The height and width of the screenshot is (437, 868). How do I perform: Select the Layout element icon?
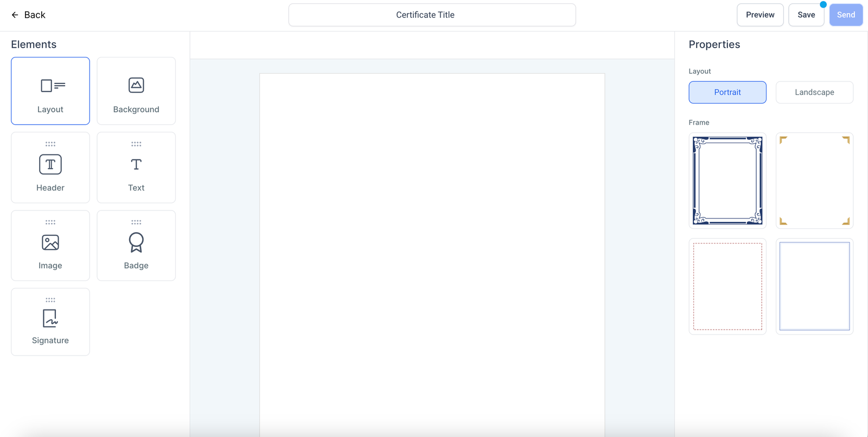point(53,86)
